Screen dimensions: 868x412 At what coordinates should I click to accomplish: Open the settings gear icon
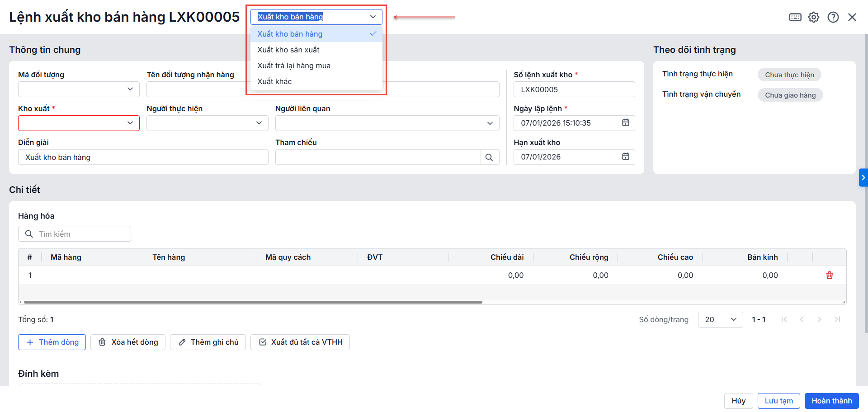pos(814,17)
